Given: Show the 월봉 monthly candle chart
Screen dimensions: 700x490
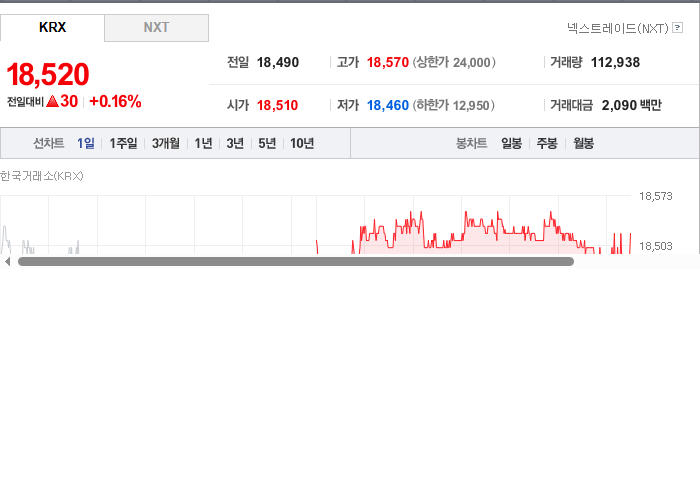Looking at the screenshot, I should click(x=583, y=143).
